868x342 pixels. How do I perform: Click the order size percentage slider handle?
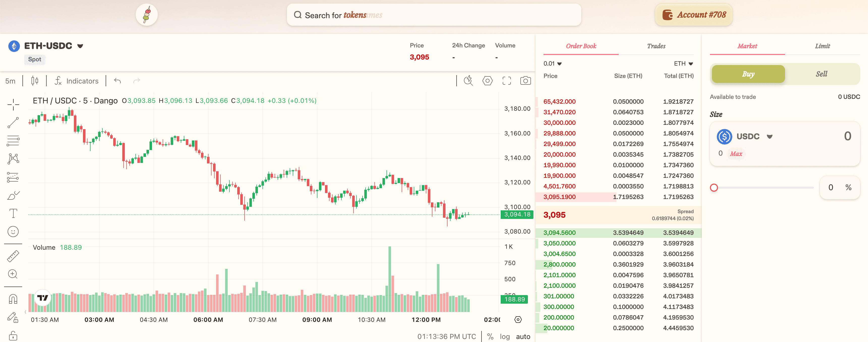click(x=714, y=188)
